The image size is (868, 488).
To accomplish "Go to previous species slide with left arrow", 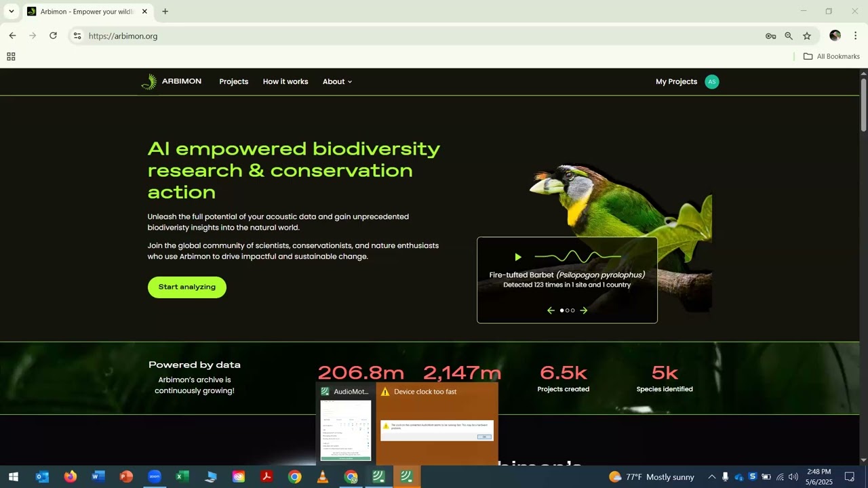I will 551,310.
